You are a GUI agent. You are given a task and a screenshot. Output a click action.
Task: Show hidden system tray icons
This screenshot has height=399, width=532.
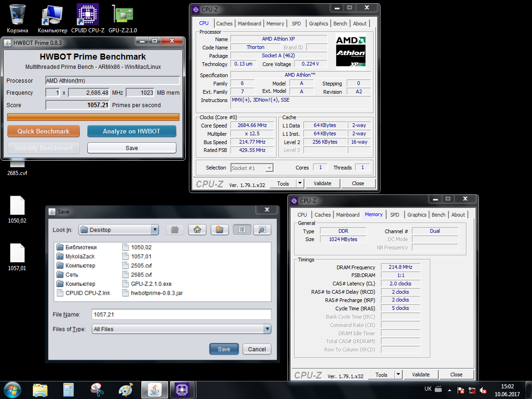[449, 391]
